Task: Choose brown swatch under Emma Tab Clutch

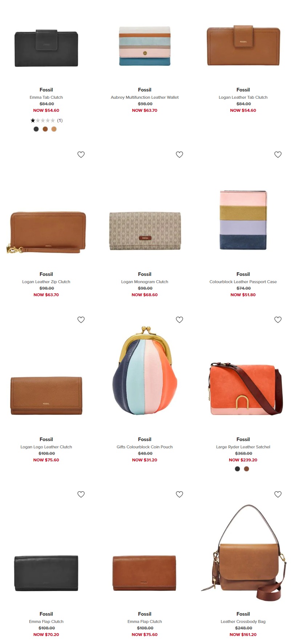Action: click(x=45, y=129)
